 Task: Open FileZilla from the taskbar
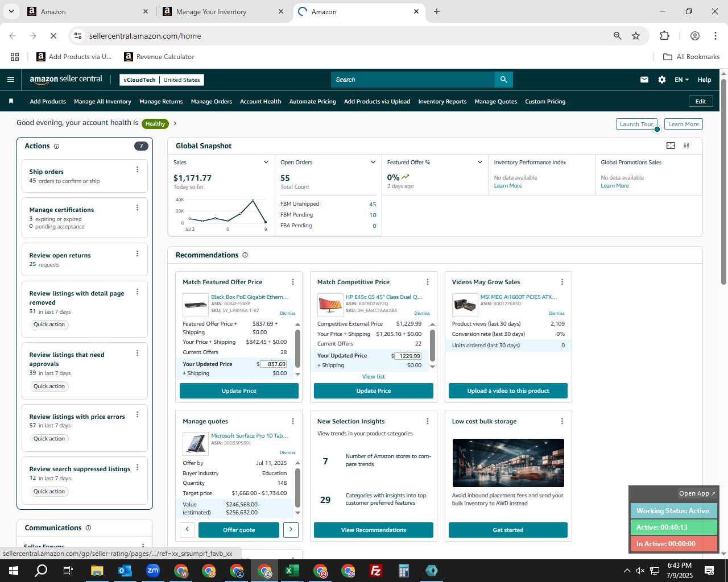[x=376, y=571]
